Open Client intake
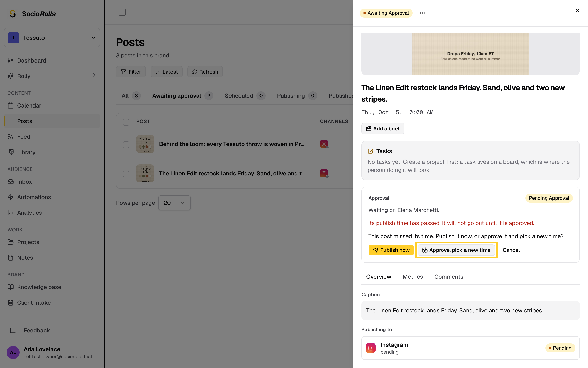 click(52, 303)
